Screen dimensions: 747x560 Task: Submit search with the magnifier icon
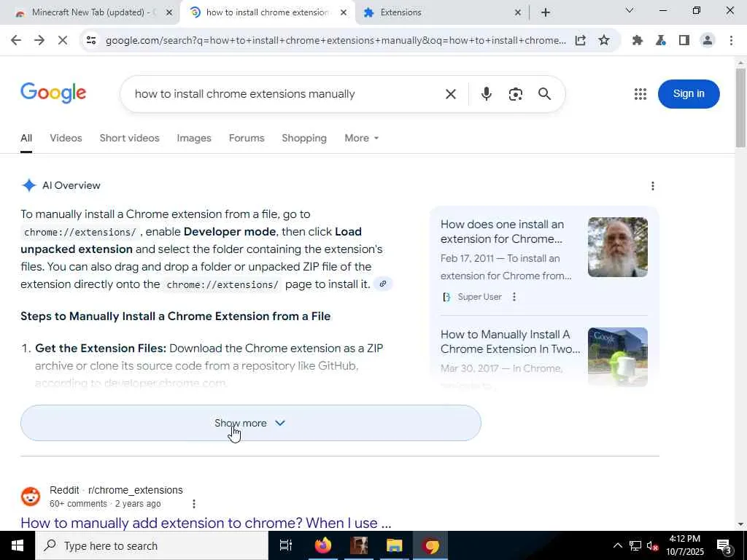[544, 94]
